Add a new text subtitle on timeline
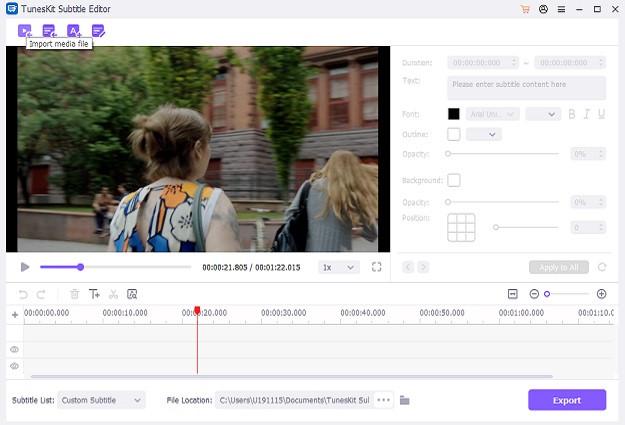 click(94, 294)
